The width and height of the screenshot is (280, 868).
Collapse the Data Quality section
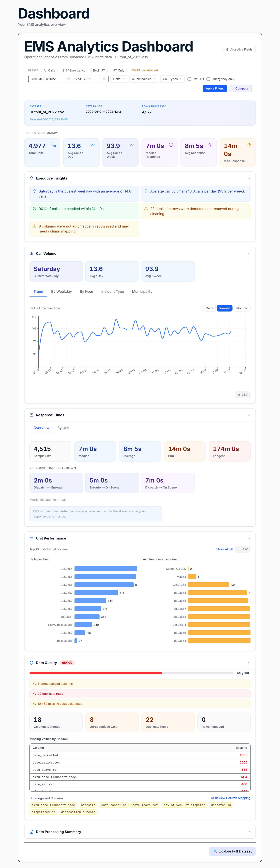click(x=249, y=663)
